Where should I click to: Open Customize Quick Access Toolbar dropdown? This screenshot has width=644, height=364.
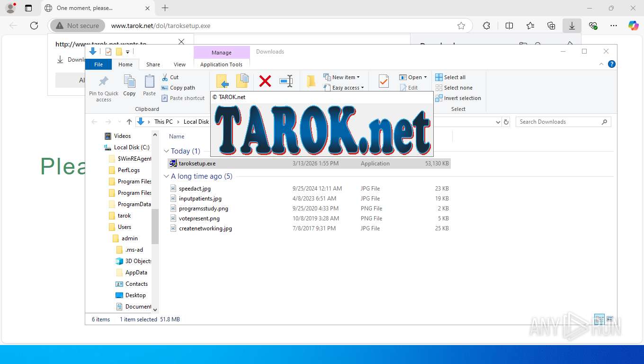pos(128,52)
